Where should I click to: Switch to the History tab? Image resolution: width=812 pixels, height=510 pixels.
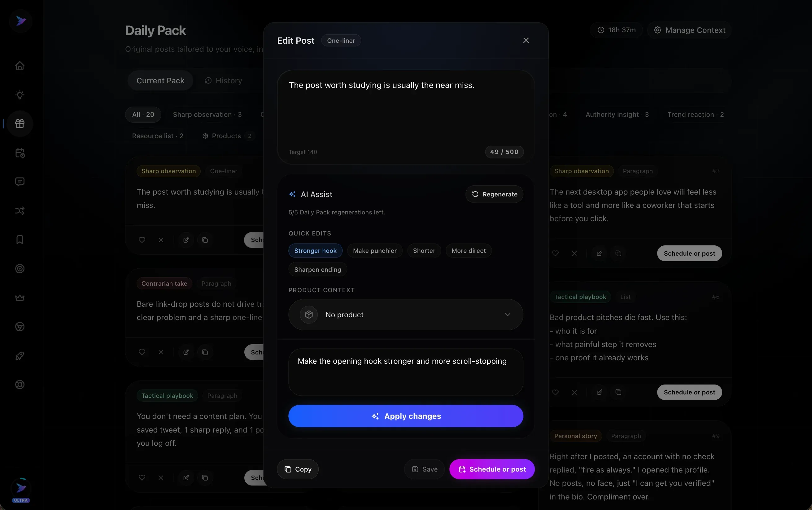224,81
